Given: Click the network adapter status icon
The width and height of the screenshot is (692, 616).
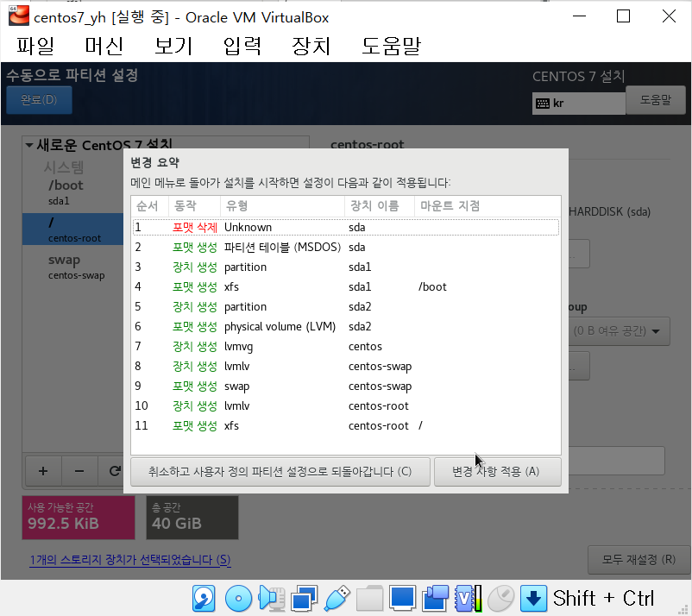Looking at the screenshot, I should (304, 599).
